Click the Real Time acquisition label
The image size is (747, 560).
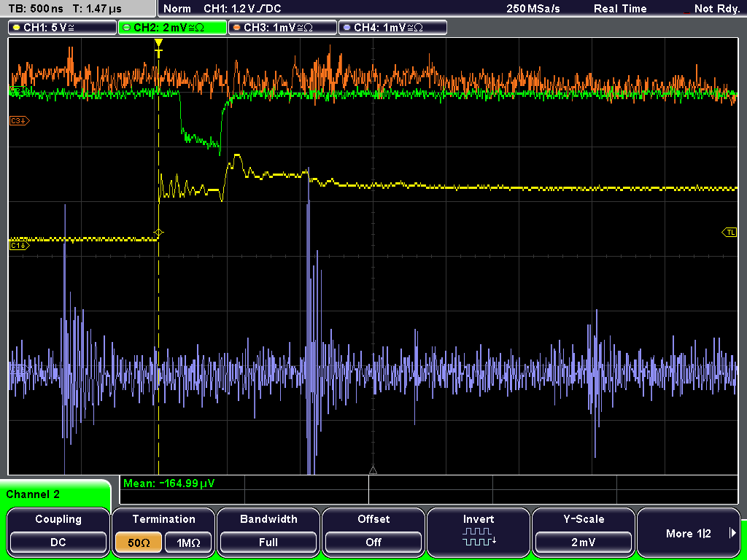[x=620, y=9]
